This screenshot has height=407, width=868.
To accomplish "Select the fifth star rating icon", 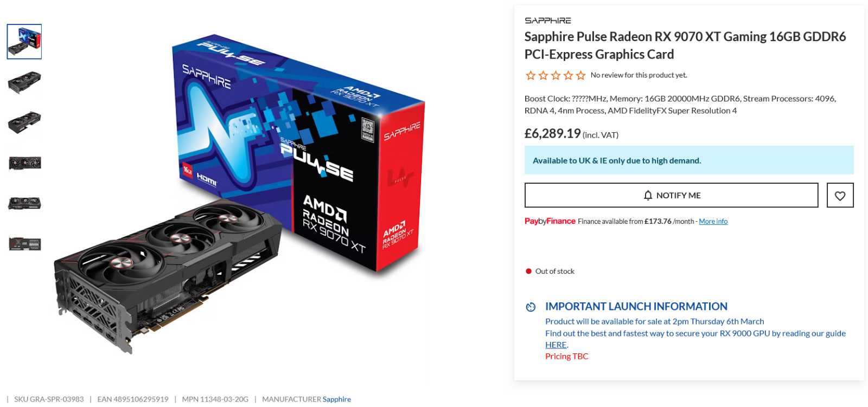I will [580, 75].
